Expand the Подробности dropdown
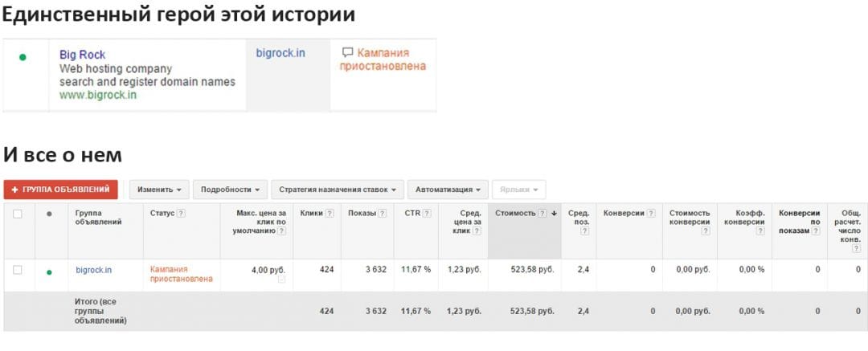This screenshot has height=351, width=868. point(231,190)
